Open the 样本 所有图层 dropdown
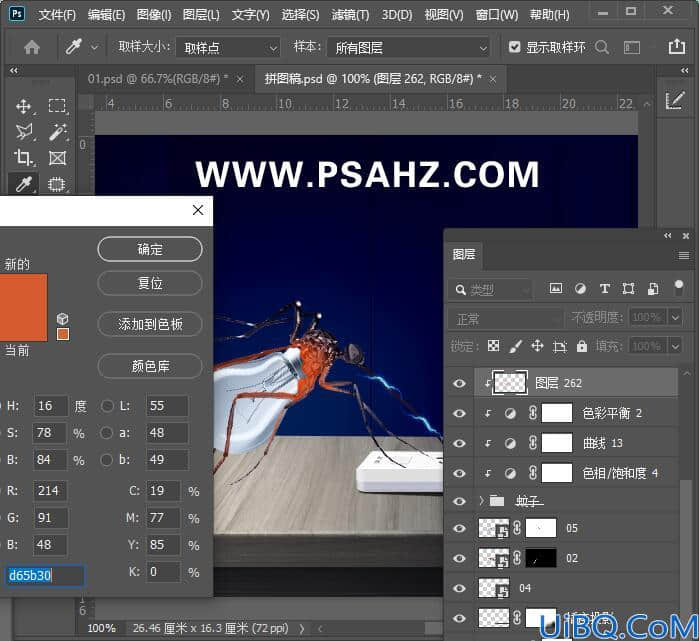 tap(408, 47)
